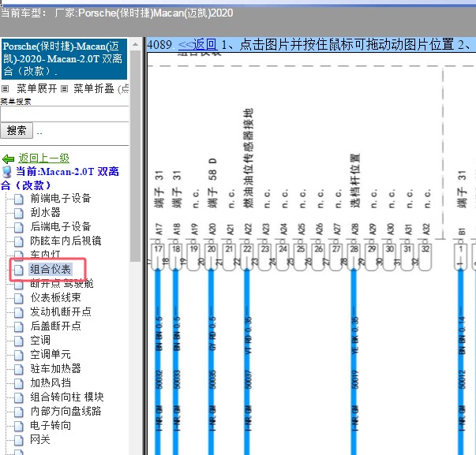Click the page icon beside 驻车加热器
This screenshot has height=455, width=476.
tap(19, 369)
